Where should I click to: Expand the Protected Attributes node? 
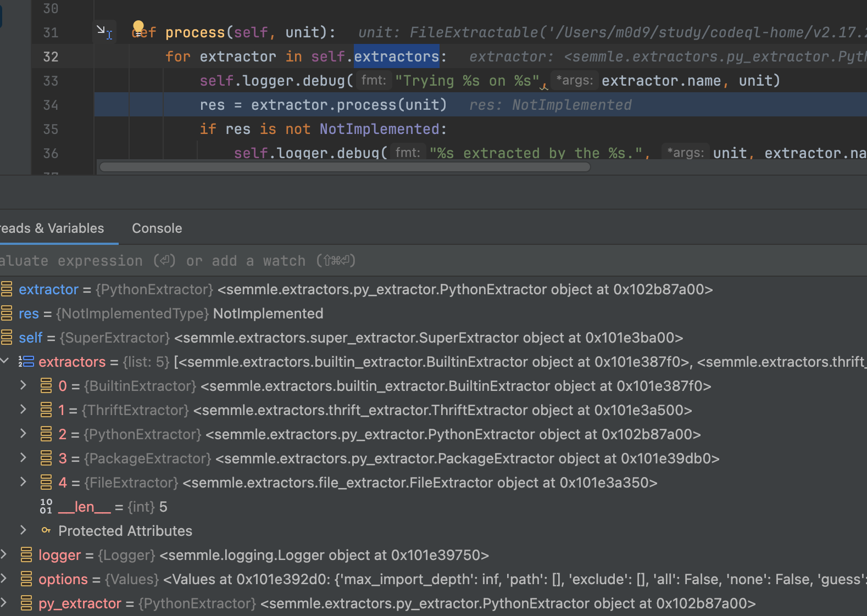coord(23,530)
